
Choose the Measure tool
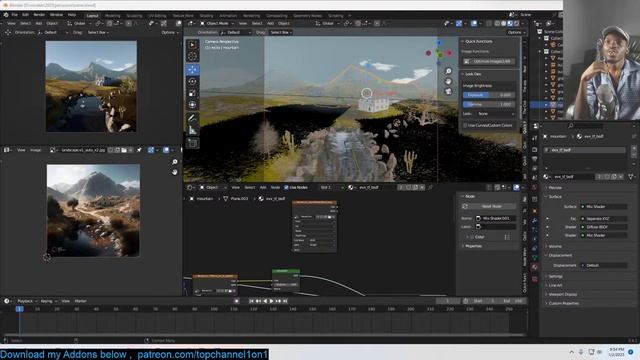click(192, 131)
